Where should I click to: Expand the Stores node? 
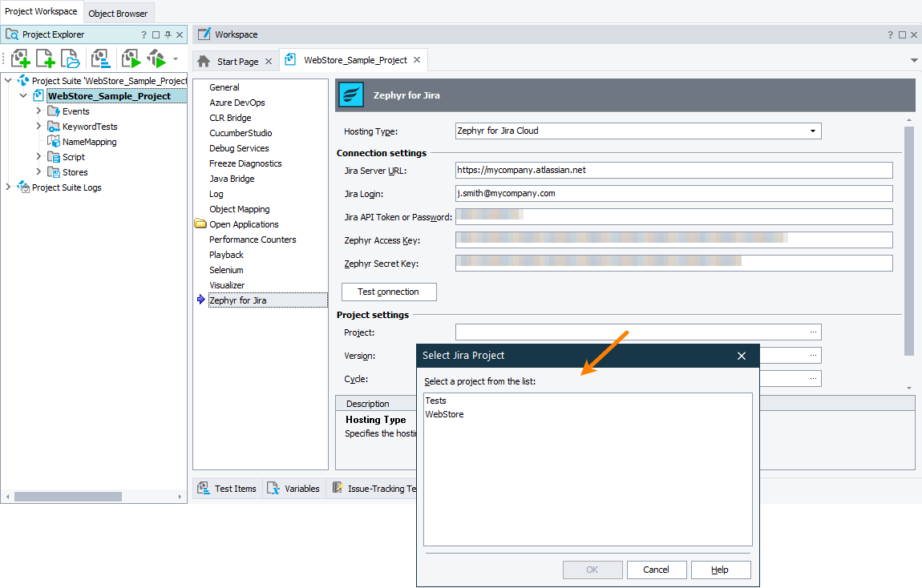coord(38,171)
